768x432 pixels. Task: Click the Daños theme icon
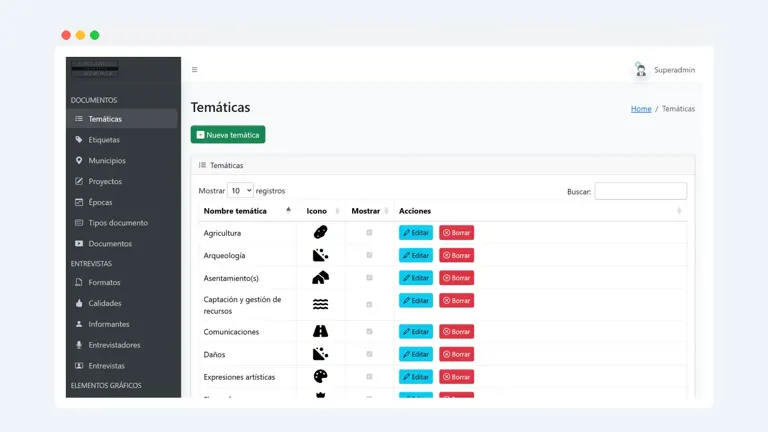[x=320, y=354]
